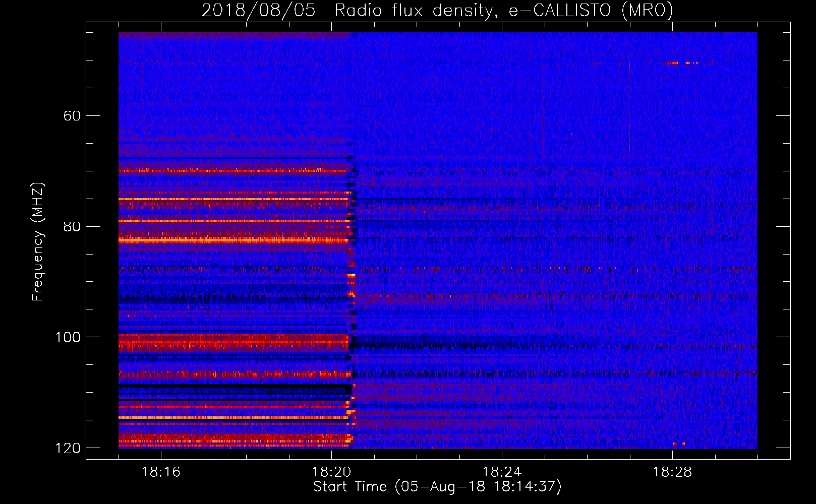The height and width of the screenshot is (504, 816).
Task: Click the 60 frequency tick label
Action: tap(72, 116)
